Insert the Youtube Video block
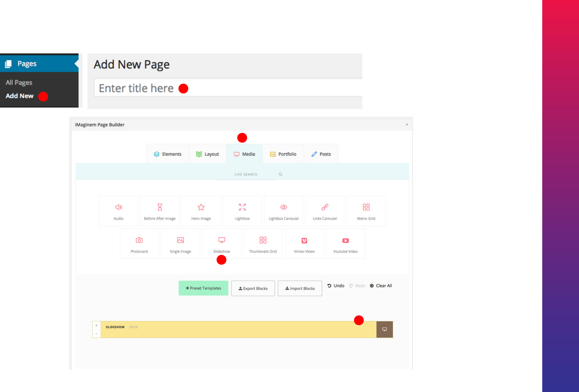579x392 pixels. 345,244
